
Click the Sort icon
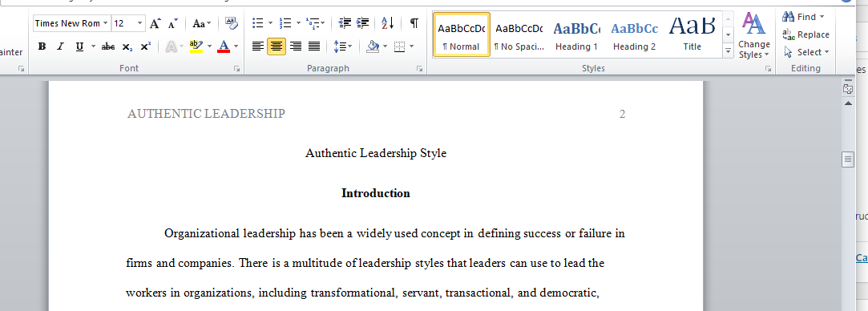tap(387, 23)
